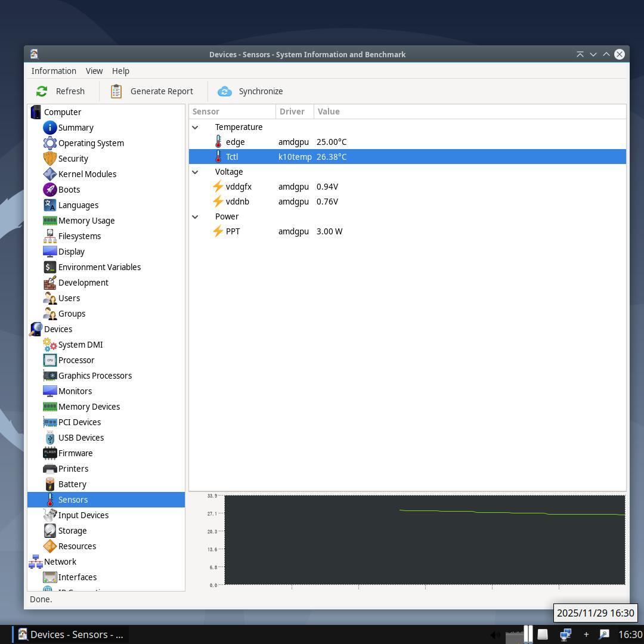Select the PPT power sensor row
Screen dimensions: 644x644
click(233, 231)
